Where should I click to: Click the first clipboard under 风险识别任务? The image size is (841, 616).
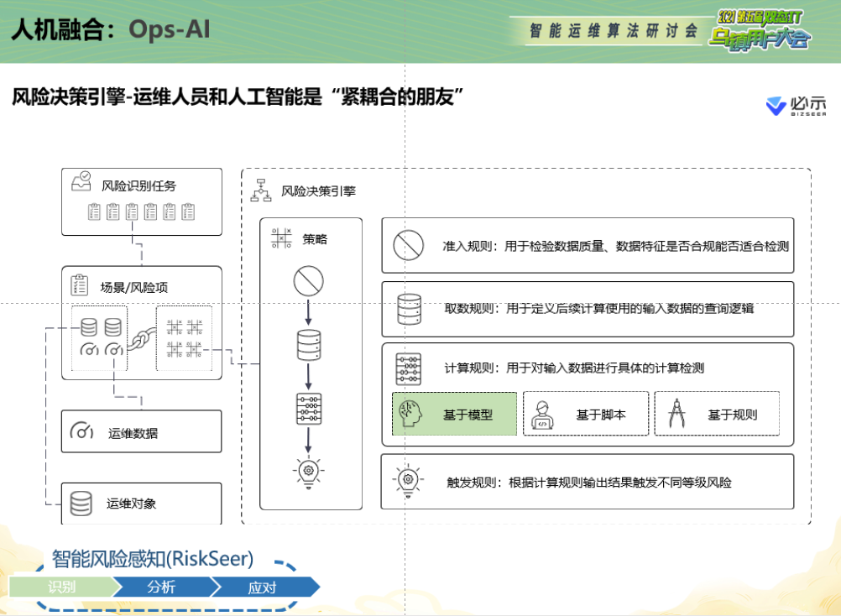94,211
